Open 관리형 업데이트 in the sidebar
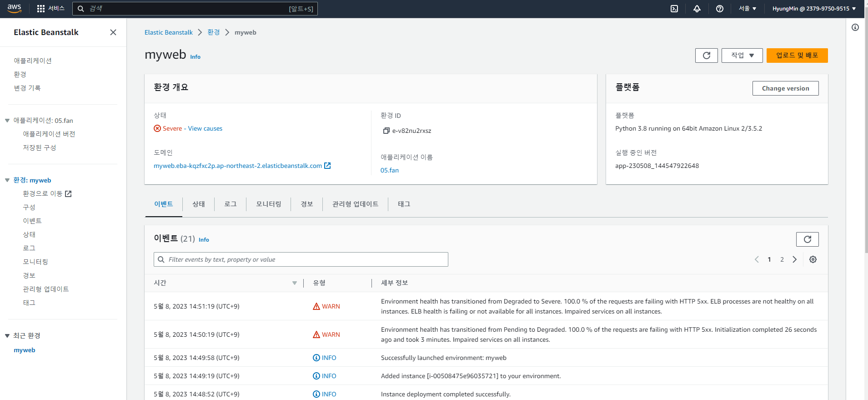 tap(46, 289)
